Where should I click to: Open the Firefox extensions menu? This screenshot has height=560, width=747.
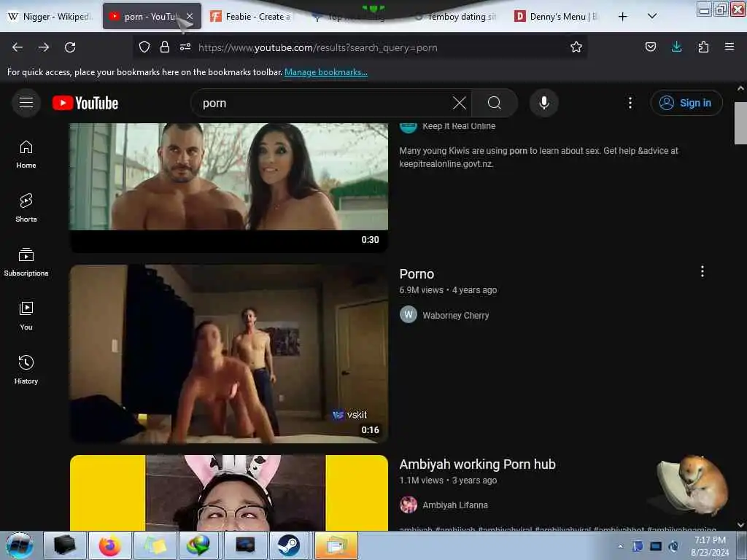point(703,47)
